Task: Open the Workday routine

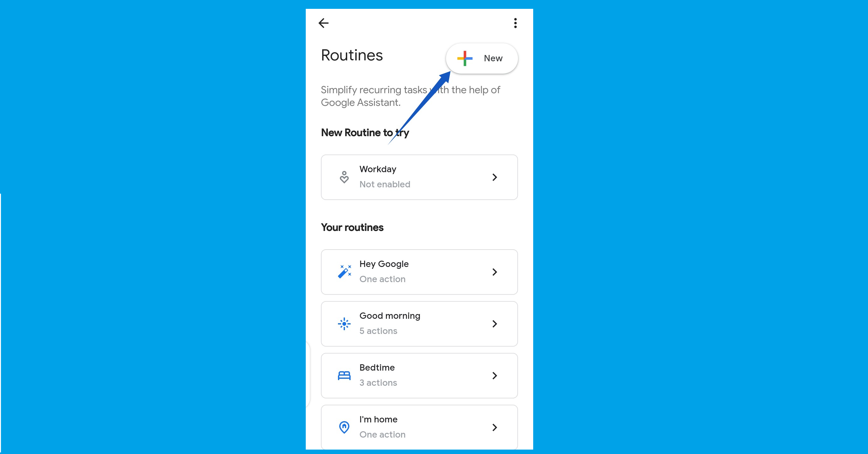Action: pos(419,177)
